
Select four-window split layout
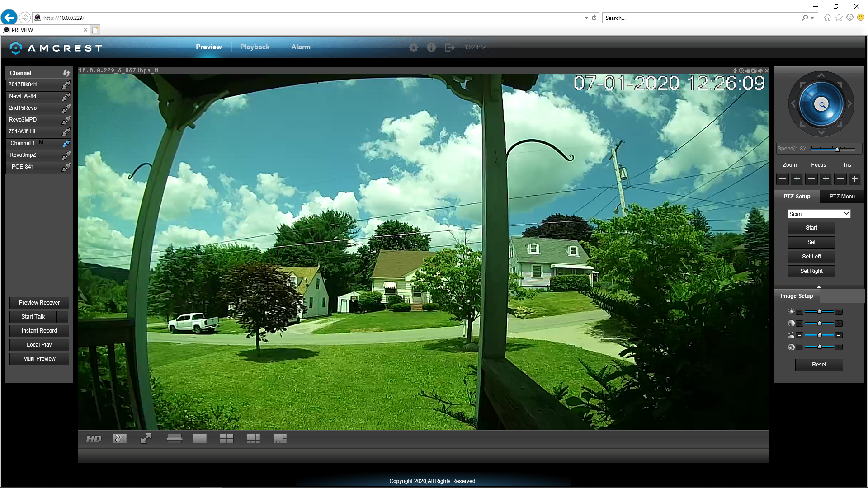226,439
